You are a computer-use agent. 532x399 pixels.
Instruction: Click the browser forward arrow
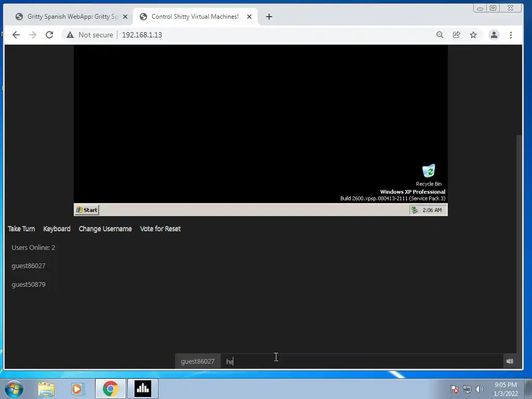(33, 35)
